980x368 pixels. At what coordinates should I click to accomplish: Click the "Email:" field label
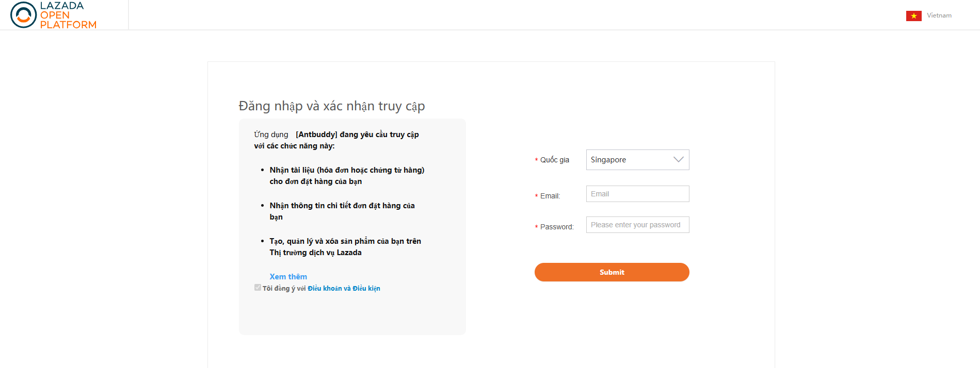550,196
